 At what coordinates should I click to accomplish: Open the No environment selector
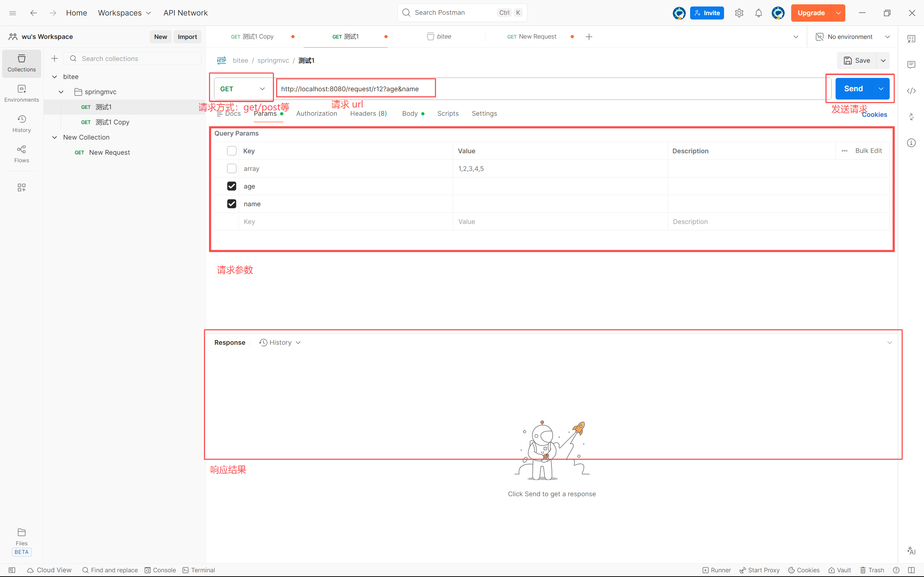(852, 37)
